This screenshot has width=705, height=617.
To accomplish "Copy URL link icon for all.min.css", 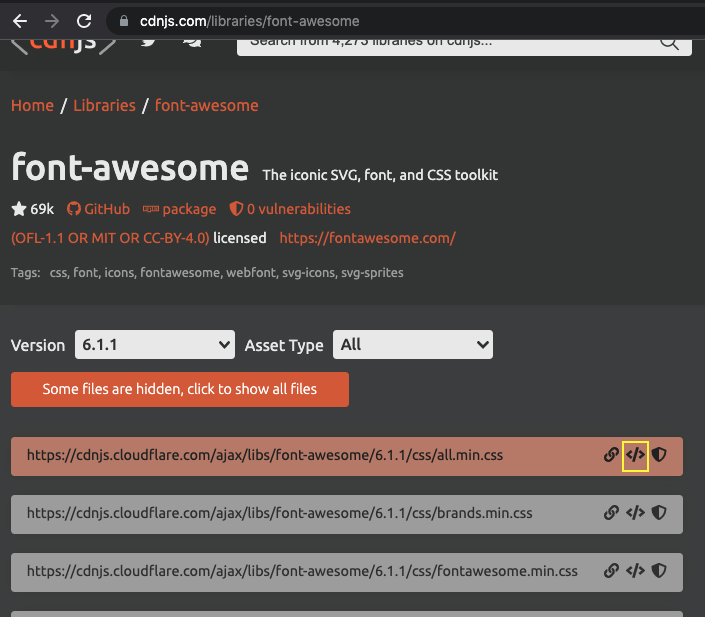I will [611, 455].
